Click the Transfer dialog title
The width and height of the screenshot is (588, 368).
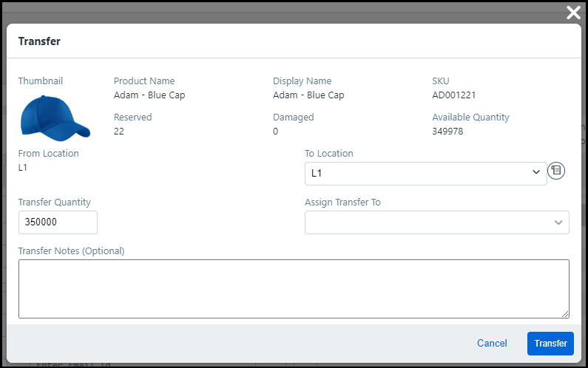pyautogui.click(x=39, y=41)
